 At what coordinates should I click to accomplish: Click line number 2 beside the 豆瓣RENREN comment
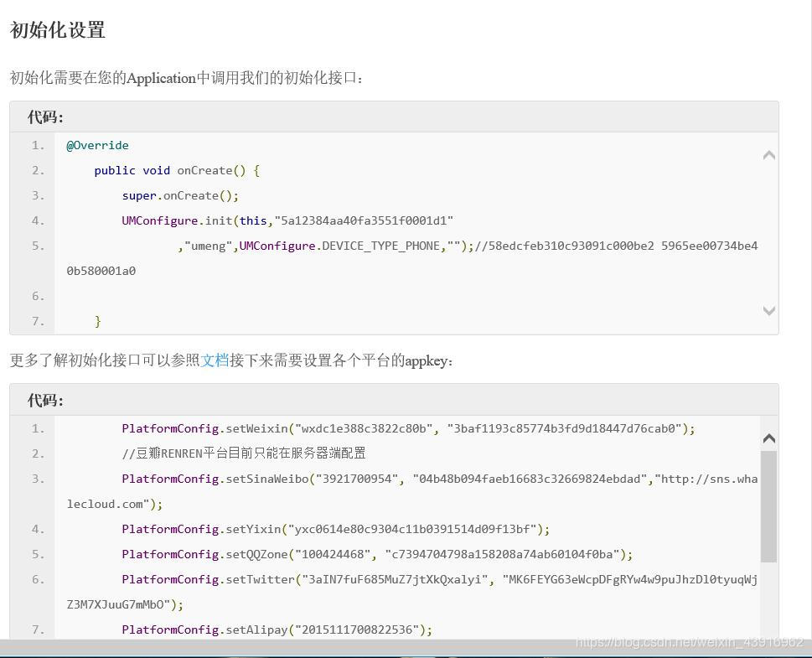[38, 453]
